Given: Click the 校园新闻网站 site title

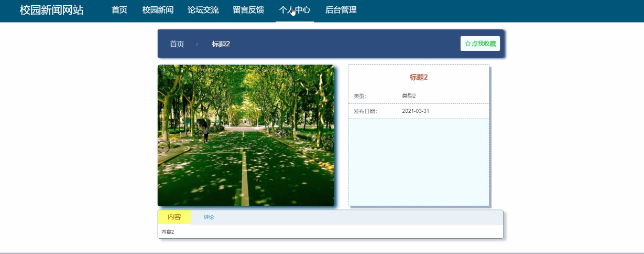Looking at the screenshot, I should point(51,10).
